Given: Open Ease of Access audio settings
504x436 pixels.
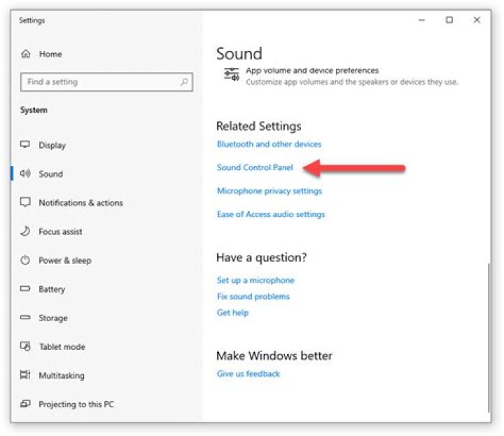Looking at the screenshot, I should (271, 214).
